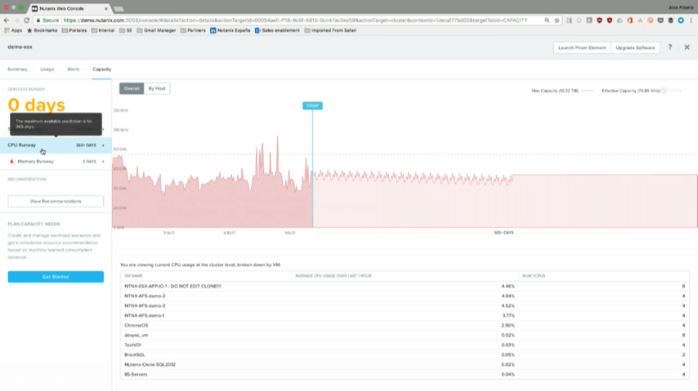Click View Recommendations button
The image size is (698, 391).
coord(56,201)
